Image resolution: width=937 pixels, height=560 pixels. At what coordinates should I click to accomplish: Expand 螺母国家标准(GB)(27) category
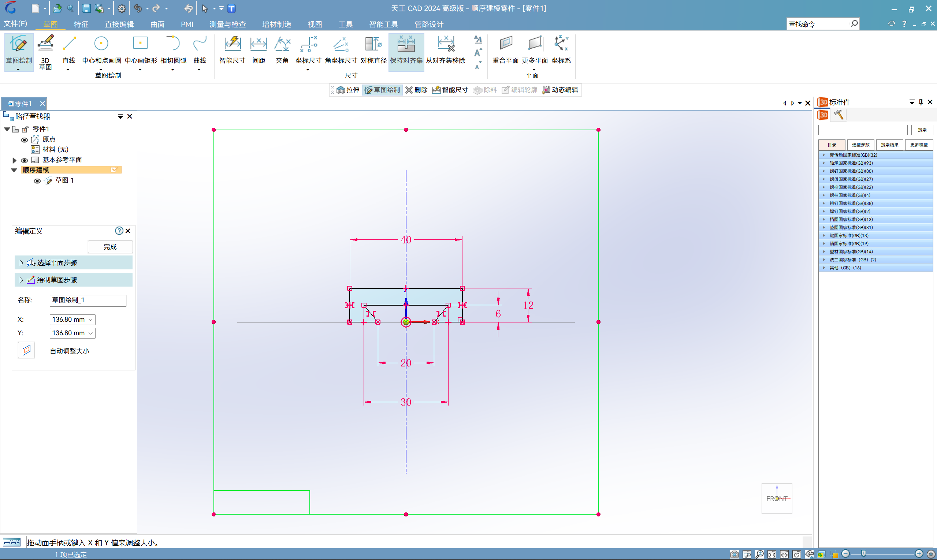click(824, 179)
